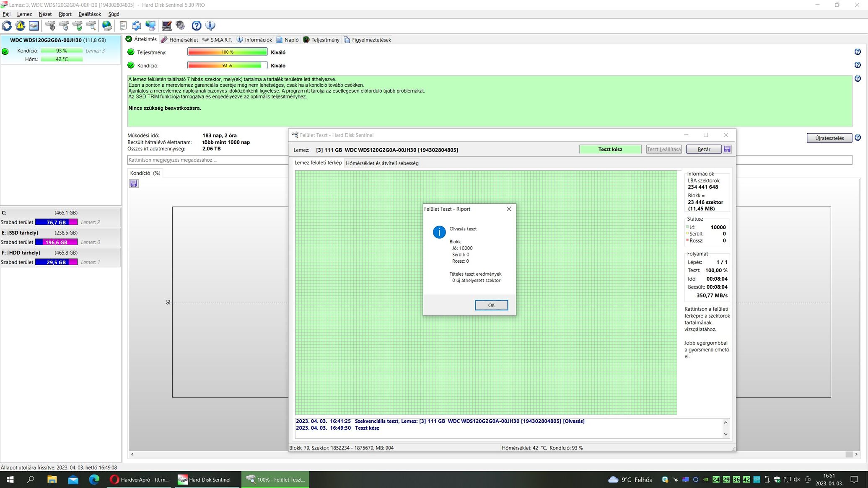This screenshot has height=488, width=868.
Task: Open the Beállítások menu
Action: pyautogui.click(x=90, y=14)
